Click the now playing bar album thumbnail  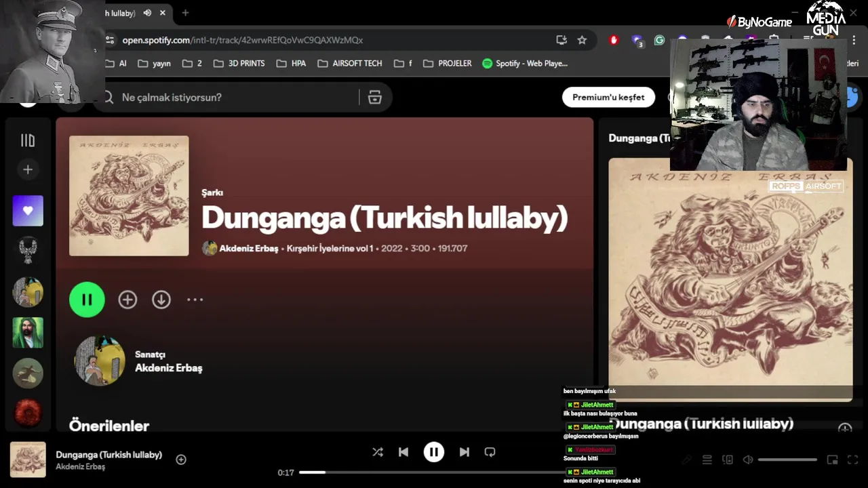28,460
